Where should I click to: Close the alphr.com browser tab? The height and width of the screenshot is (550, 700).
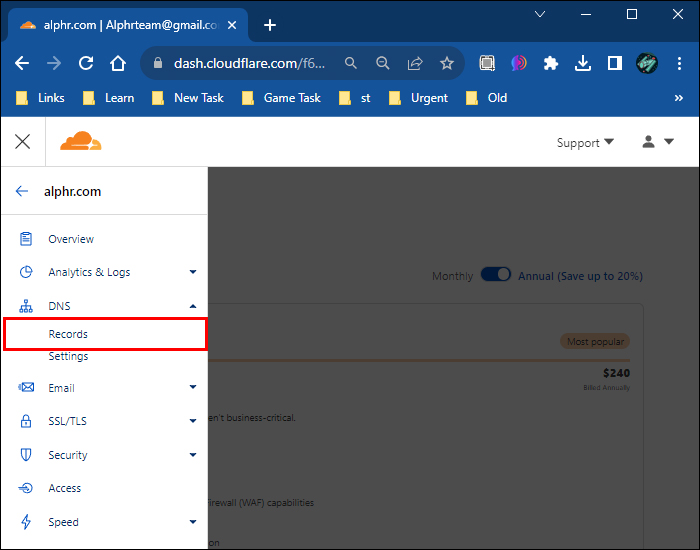click(x=232, y=25)
